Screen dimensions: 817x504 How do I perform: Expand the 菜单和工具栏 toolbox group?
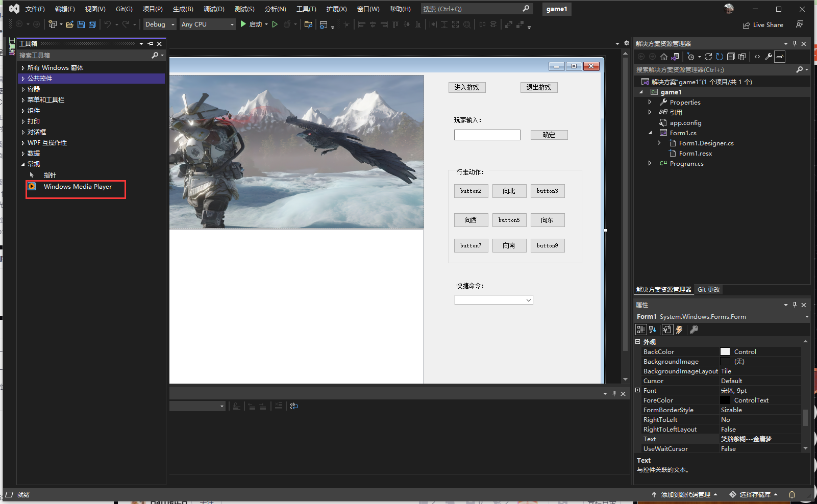(x=23, y=100)
